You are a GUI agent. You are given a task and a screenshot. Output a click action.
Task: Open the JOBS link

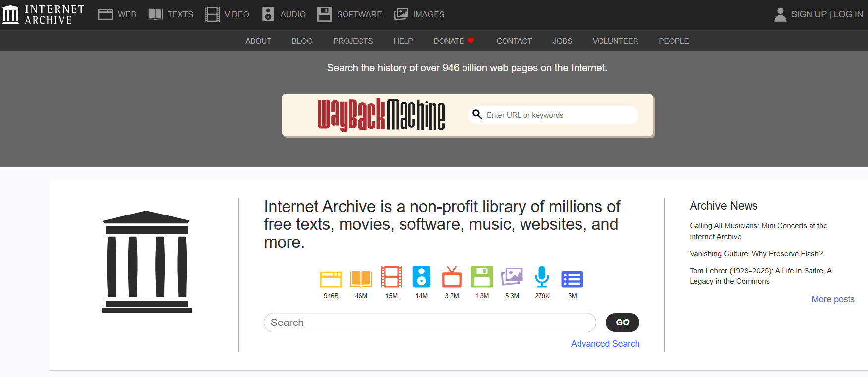pos(563,41)
